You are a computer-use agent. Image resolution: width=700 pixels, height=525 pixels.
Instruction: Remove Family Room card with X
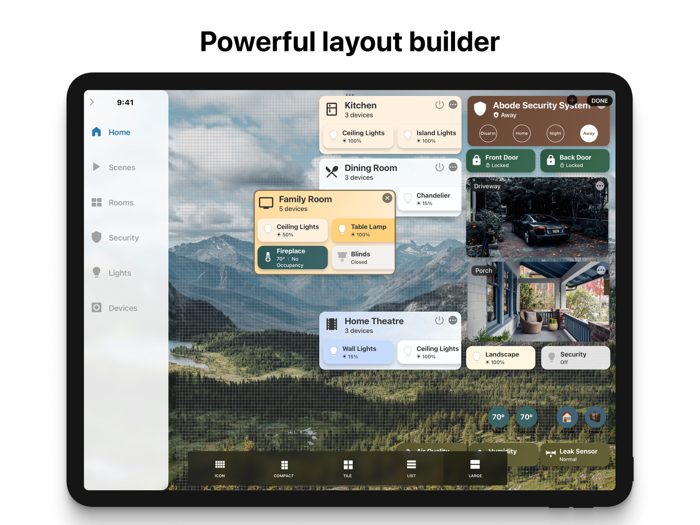pyautogui.click(x=387, y=198)
